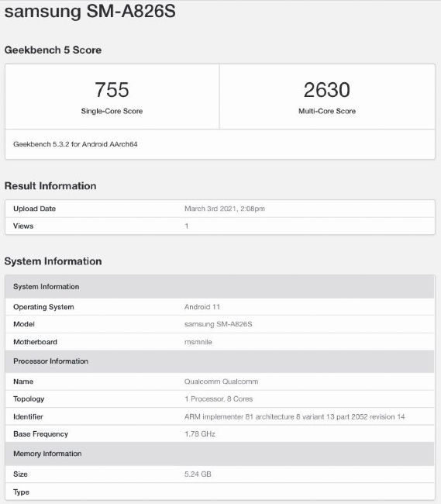Click the upload date March 3rd 2021 value
The width and height of the screenshot is (441, 504).
[225, 209]
